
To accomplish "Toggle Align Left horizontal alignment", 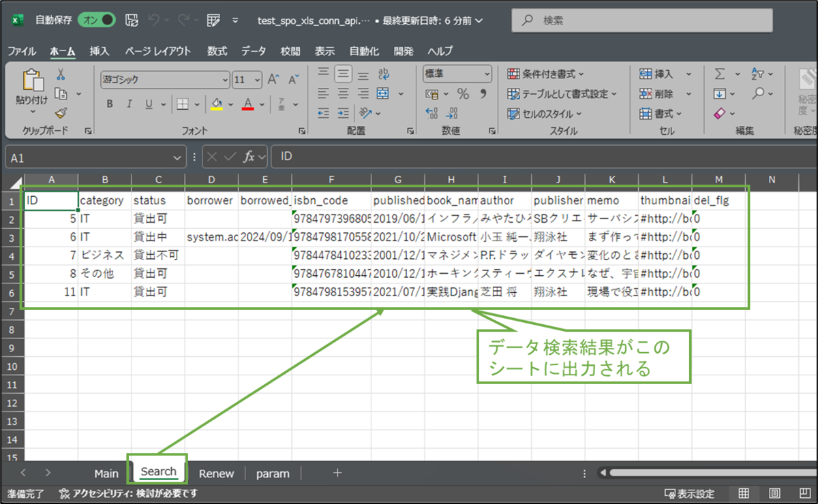I will (324, 93).
